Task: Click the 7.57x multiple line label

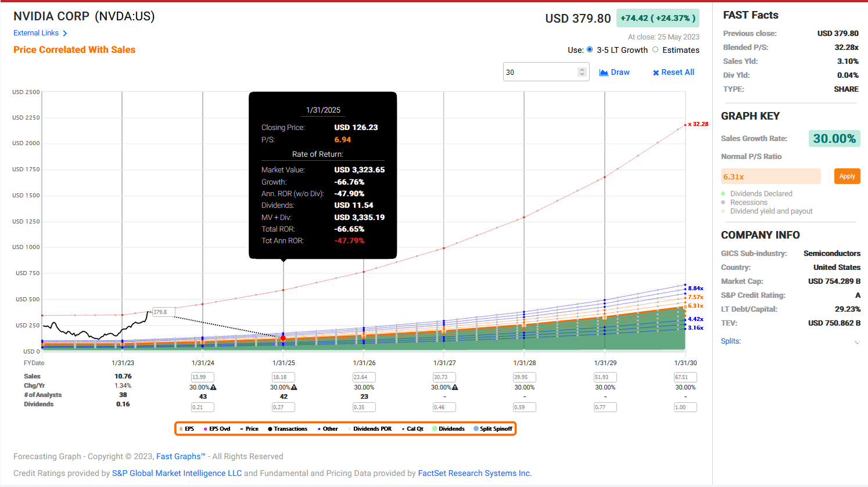Action: click(695, 297)
